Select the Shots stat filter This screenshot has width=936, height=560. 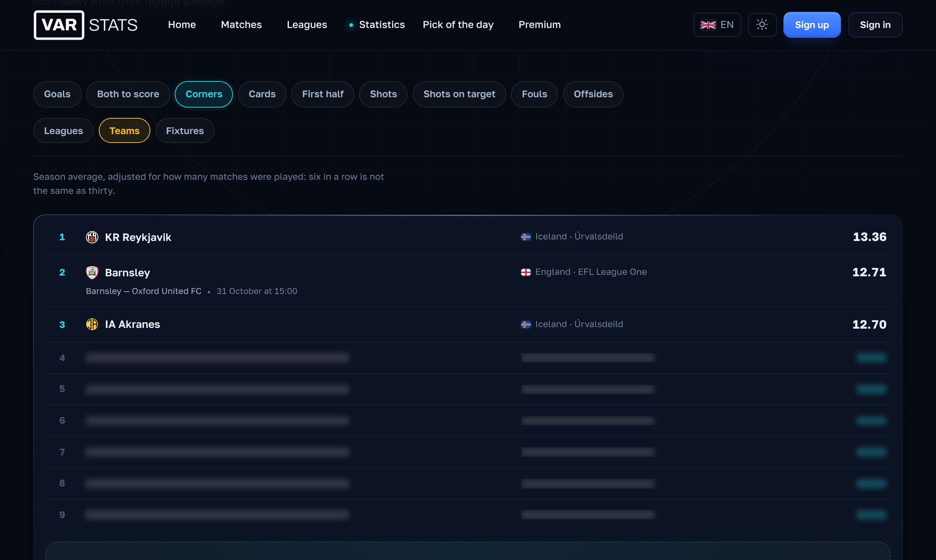[x=383, y=94]
